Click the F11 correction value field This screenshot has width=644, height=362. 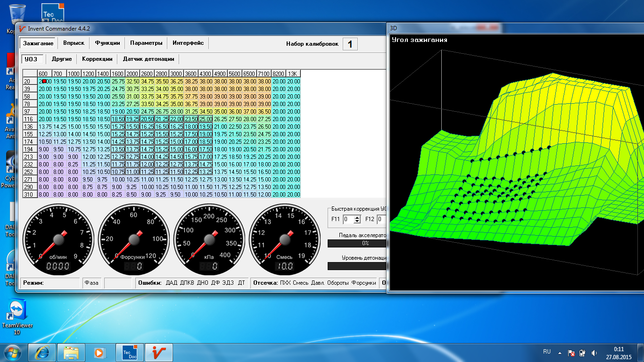pyautogui.click(x=348, y=219)
